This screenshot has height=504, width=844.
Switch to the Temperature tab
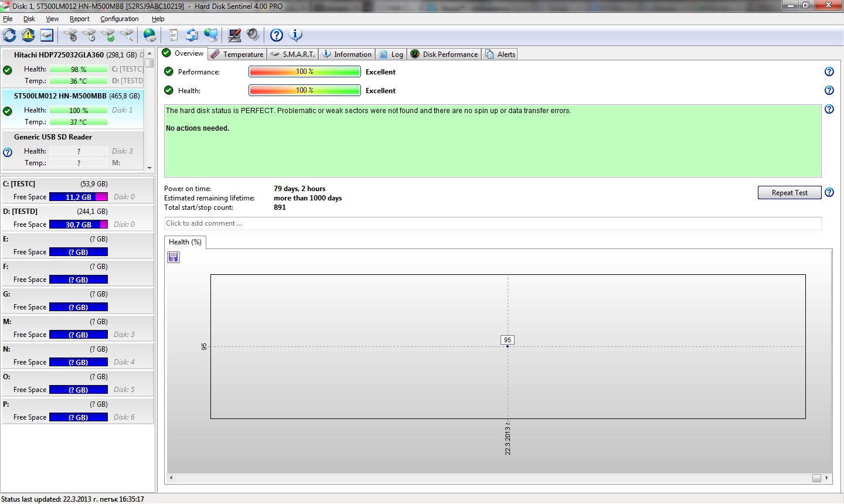pyautogui.click(x=237, y=55)
